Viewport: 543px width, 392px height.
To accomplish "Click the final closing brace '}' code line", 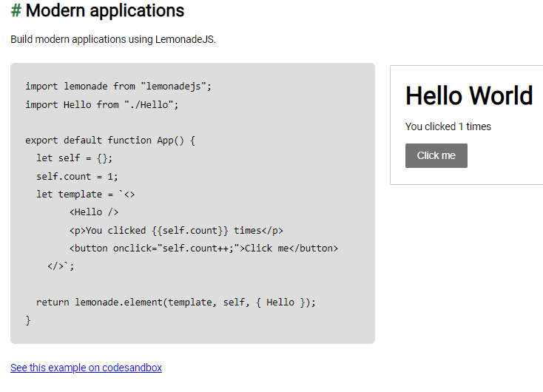I will [x=28, y=320].
